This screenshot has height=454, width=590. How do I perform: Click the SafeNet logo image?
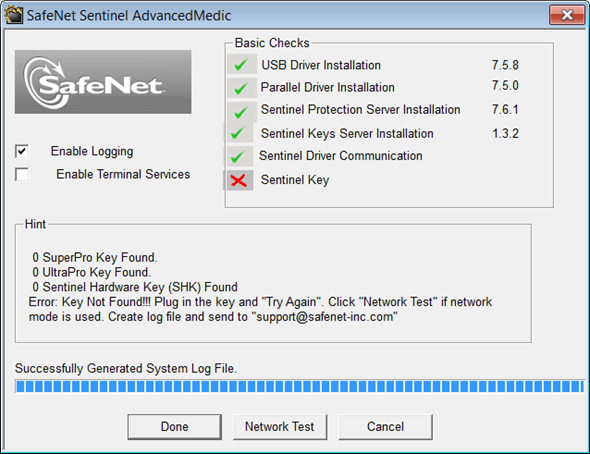[x=103, y=82]
